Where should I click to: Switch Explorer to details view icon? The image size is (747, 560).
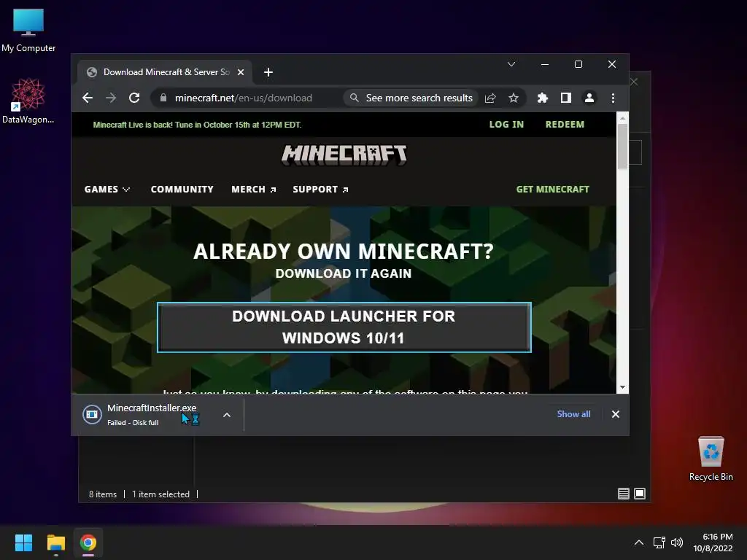624,494
